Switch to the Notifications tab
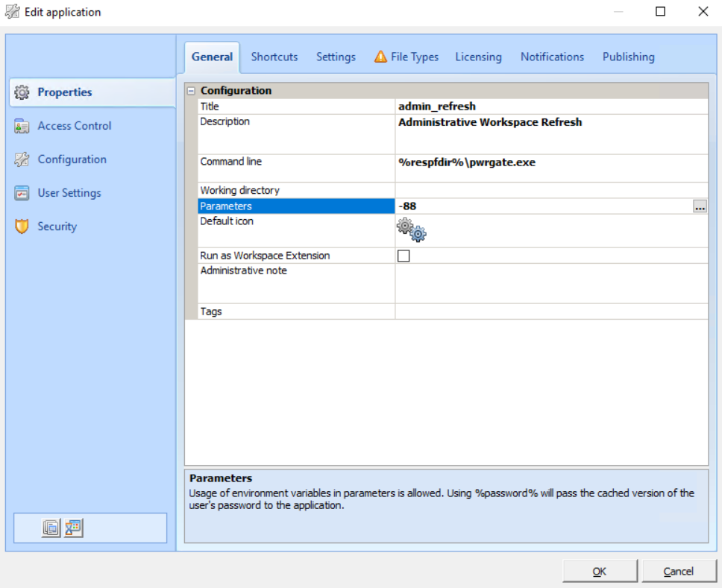Viewport: 722px width, 588px height. click(x=552, y=56)
